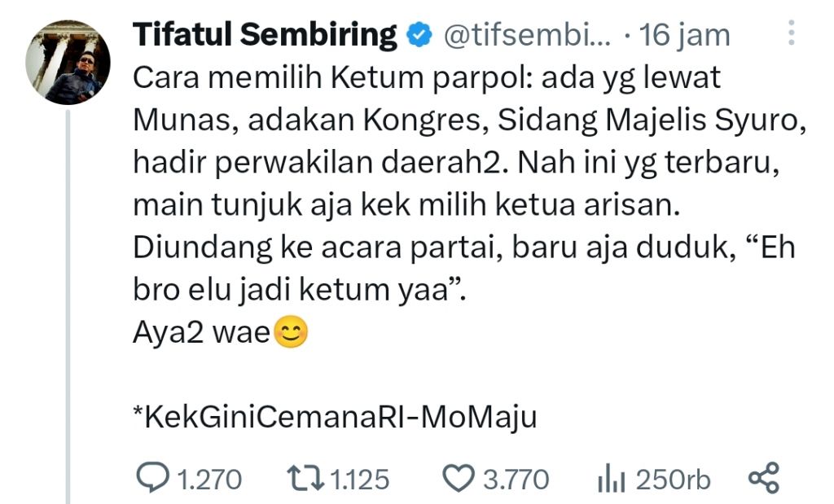Click the 1.270 replies count

click(x=209, y=480)
